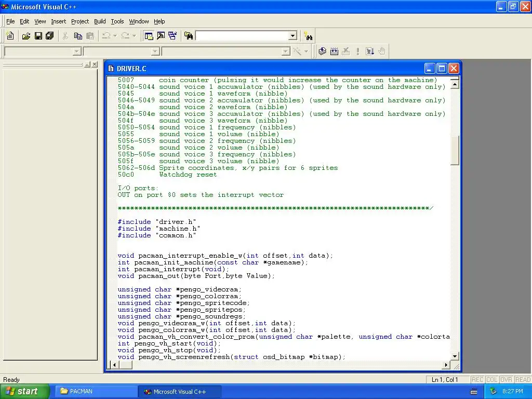
Task: Open the third WizardBar members combo box
Action: coord(226,51)
